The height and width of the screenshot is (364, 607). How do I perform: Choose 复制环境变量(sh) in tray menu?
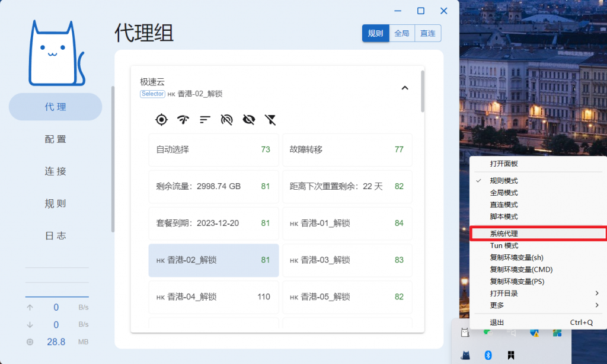click(538, 258)
